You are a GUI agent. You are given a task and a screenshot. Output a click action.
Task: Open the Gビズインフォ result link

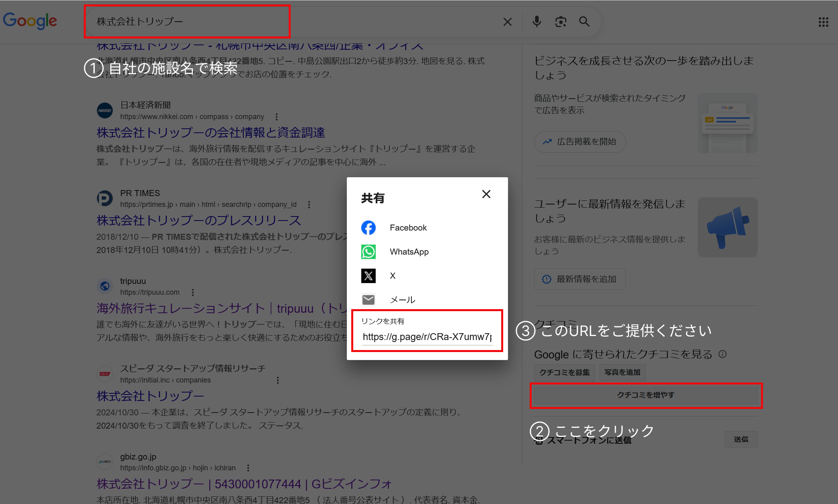click(x=244, y=484)
